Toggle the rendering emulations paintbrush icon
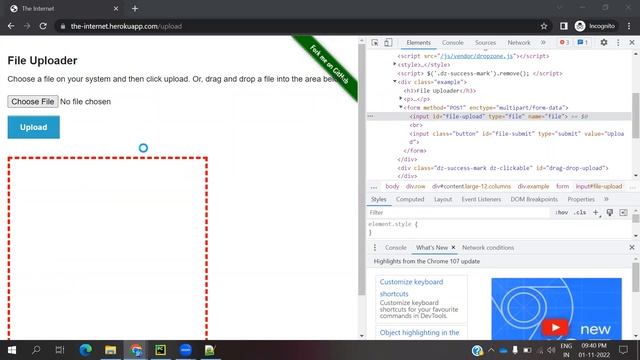640x360 pixels. [x=609, y=212]
